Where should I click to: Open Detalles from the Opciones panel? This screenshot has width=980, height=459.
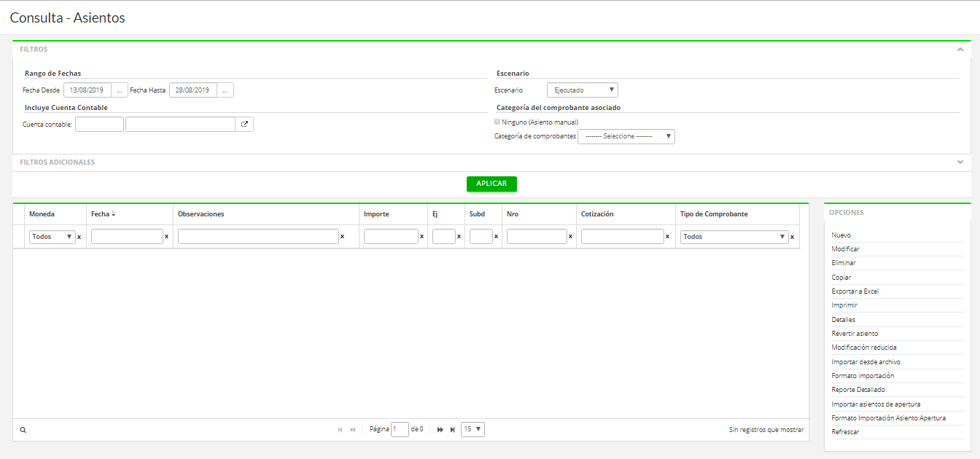pos(844,320)
